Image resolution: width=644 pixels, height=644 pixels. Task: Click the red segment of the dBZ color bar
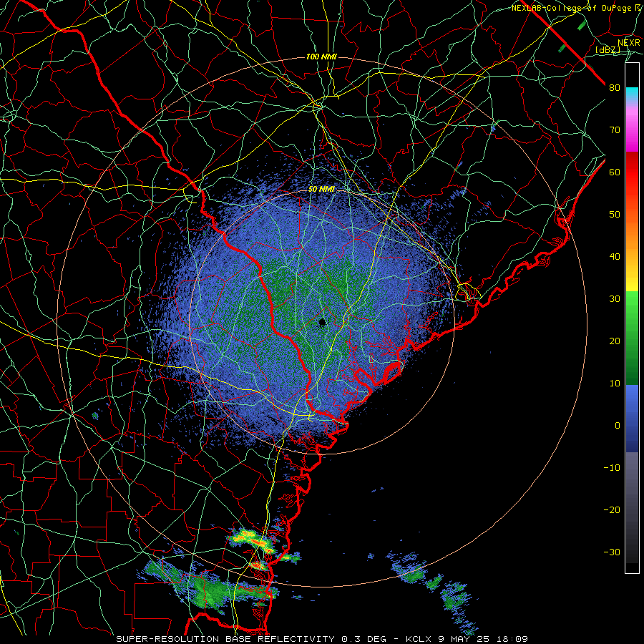[x=632, y=172]
